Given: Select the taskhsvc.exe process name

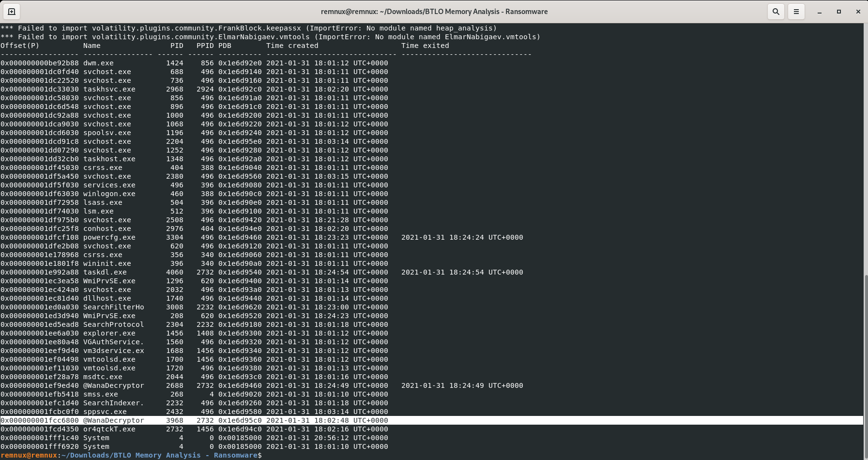Looking at the screenshot, I should pyautogui.click(x=109, y=89).
